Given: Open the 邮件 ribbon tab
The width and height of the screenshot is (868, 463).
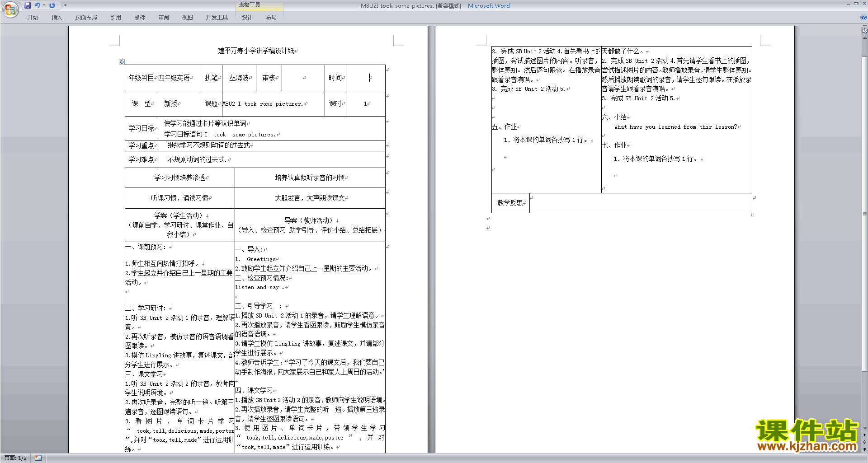Looking at the screenshot, I should pos(140,17).
